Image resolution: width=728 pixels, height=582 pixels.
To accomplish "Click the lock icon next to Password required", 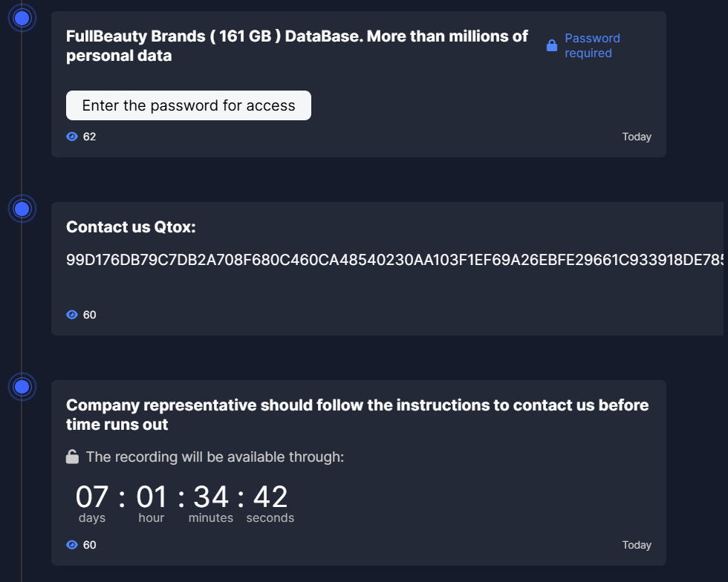I will (x=551, y=45).
